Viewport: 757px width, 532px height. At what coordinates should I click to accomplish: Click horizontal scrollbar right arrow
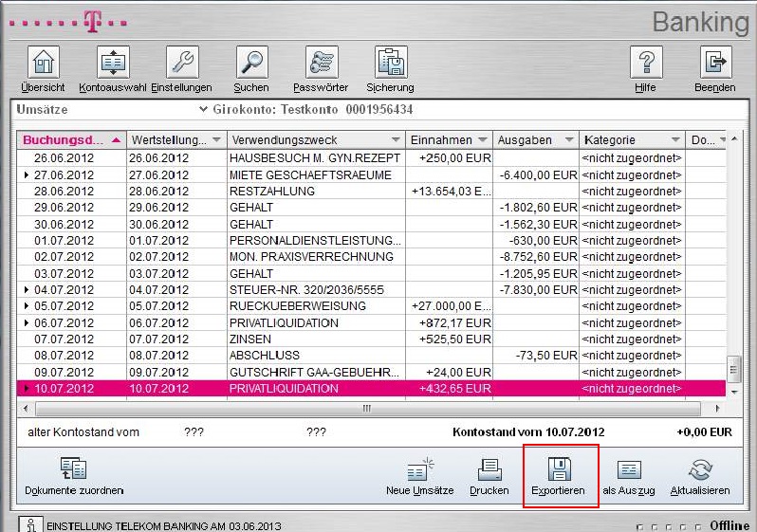717,409
